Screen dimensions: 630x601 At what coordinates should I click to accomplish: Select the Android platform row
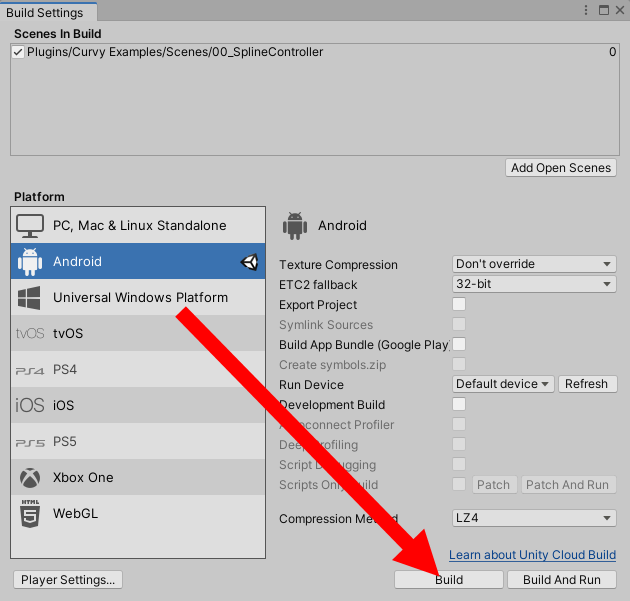(138, 261)
